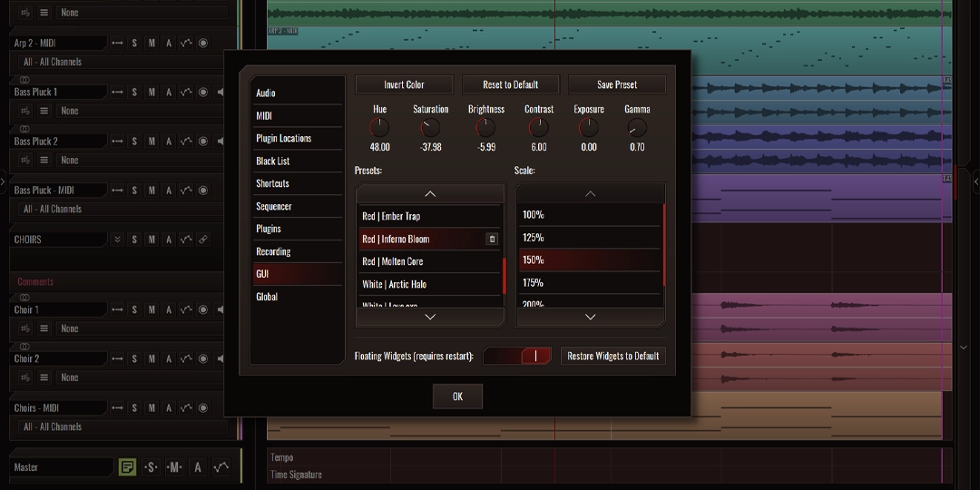Screen dimensions: 980x490
Task: Open channel dropdown under Choirs - MIDI
Action: [122, 426]
